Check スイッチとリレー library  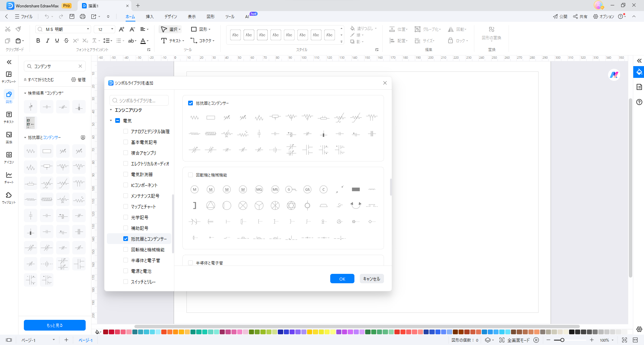coord(126,282)
